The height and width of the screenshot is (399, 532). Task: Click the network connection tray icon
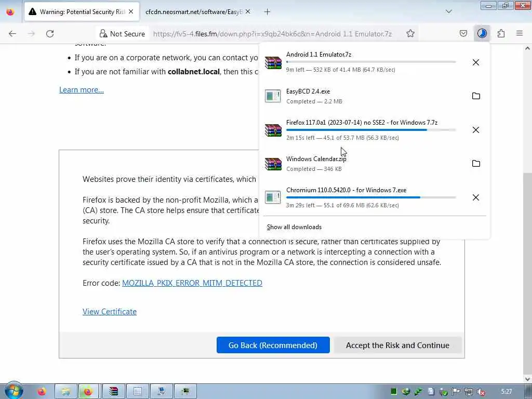[469, 392]
